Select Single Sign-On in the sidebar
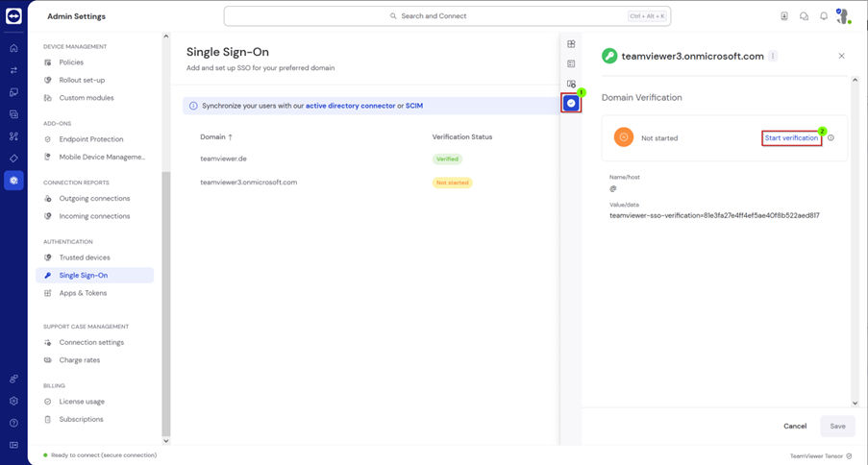This screenshot has height=465, width=868. pyautogui.click(x=94, y=275)
